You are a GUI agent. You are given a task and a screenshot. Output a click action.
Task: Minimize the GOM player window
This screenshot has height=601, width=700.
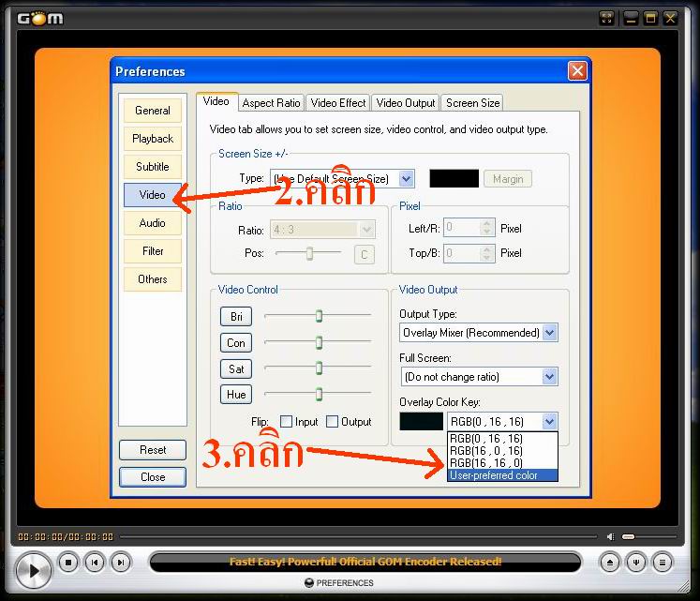click(631, 19)
